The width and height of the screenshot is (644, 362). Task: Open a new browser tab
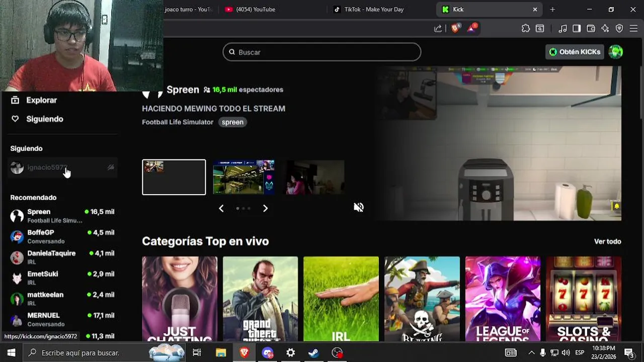click(552, 9)
